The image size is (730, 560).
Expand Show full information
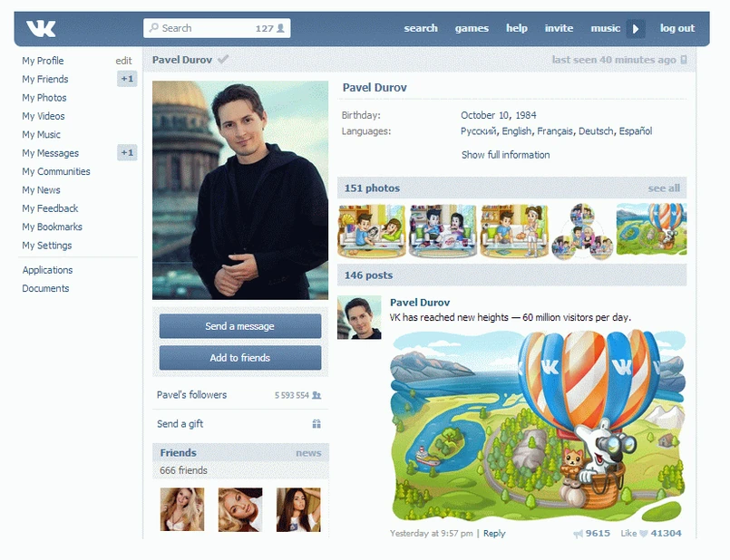click(506, 155)
